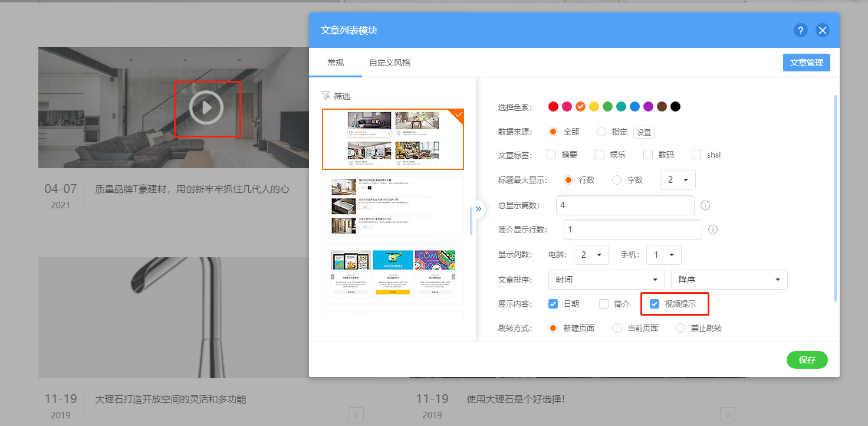This screenshot has height=426, width=868.
Task: Click info icon beside 总显示篇数 field
Action: (705, 206)
